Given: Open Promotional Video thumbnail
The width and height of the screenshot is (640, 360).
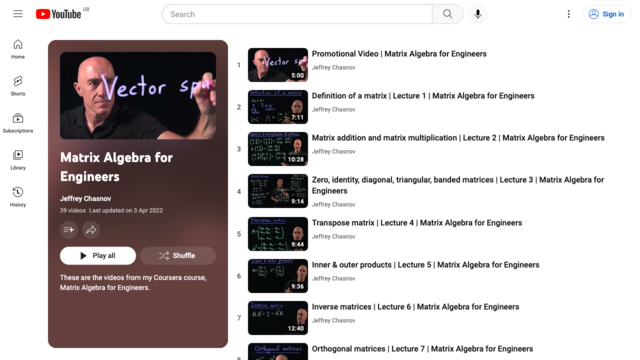Looking at the screenshot, I should (x=278, y=65).
